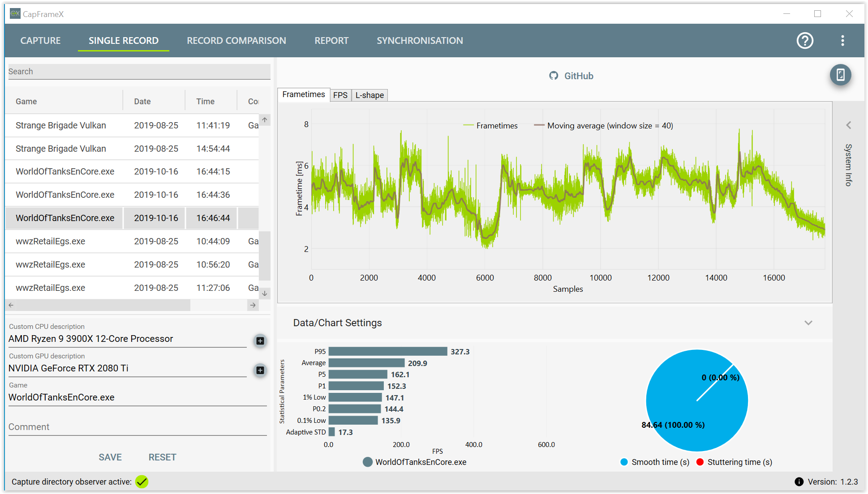Viewport: 868px width, 494px height.
Task: Click the Smooth time blue legend swatch
Action: coord(624,462)
